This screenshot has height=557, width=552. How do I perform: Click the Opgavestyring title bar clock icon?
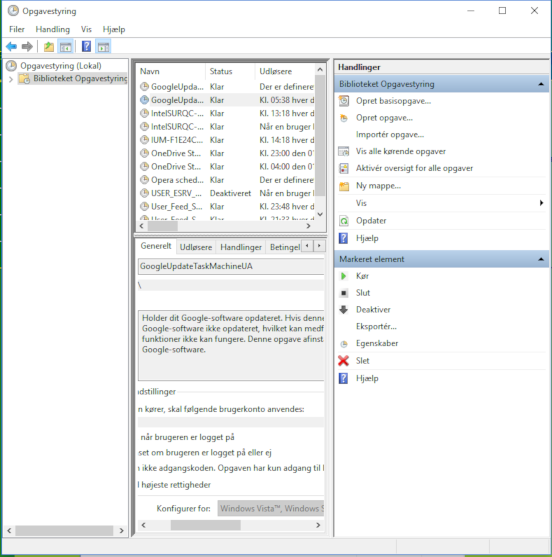point(13,11)
